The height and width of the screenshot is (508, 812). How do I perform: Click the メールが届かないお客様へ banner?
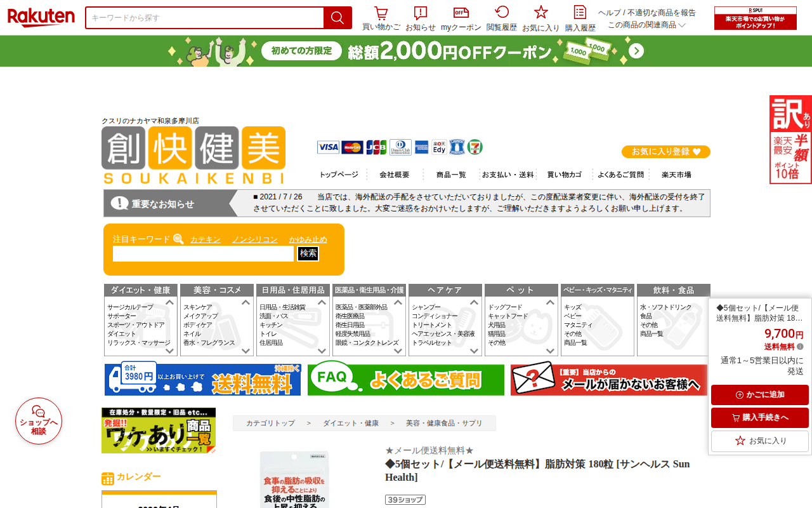609,380
